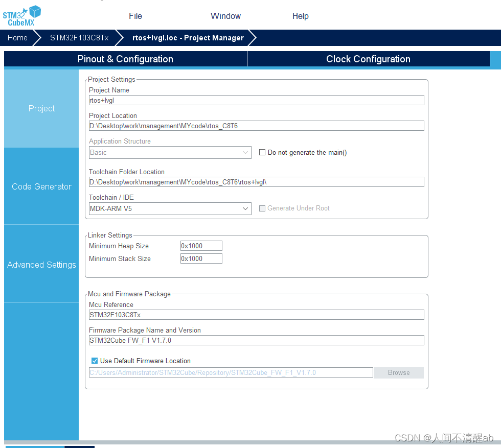501x448 pixels.
Task: Open the Application Structure Basic dropdown
Action: coord(170,152)
